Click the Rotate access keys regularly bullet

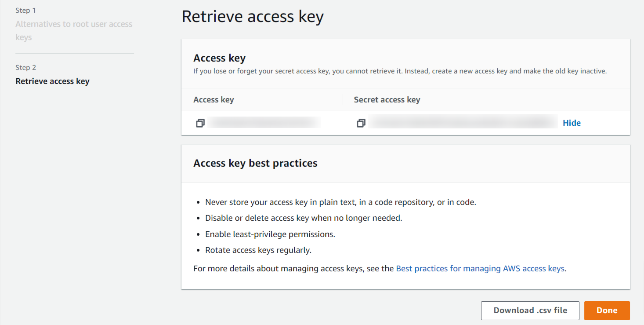pos(258,250)
